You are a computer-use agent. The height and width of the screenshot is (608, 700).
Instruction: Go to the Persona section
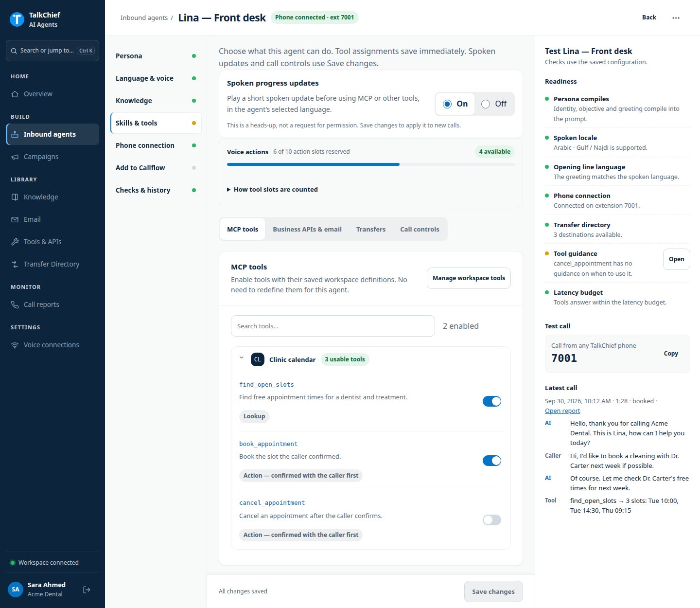[156, 56]
